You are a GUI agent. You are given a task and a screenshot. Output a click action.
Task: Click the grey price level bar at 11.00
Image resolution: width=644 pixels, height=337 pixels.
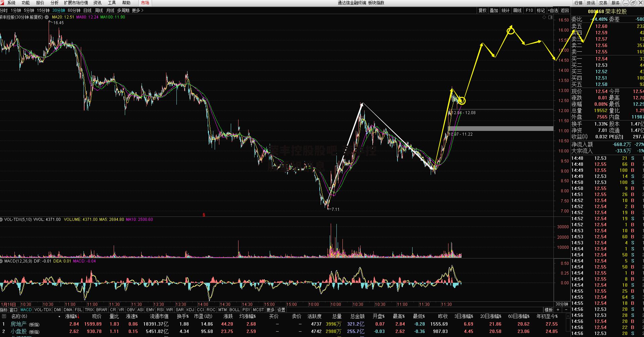[500, 129]
